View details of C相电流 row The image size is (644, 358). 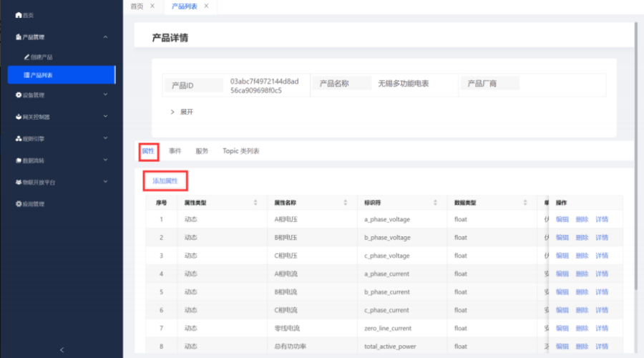602,310
